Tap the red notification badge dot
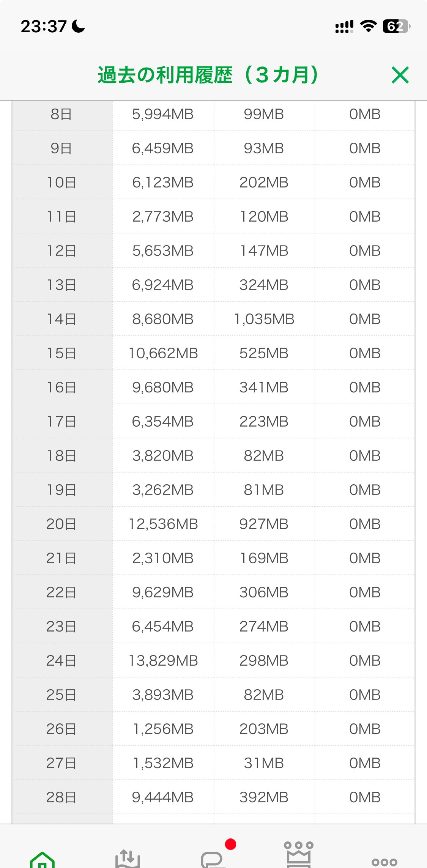 click(230, 844)
